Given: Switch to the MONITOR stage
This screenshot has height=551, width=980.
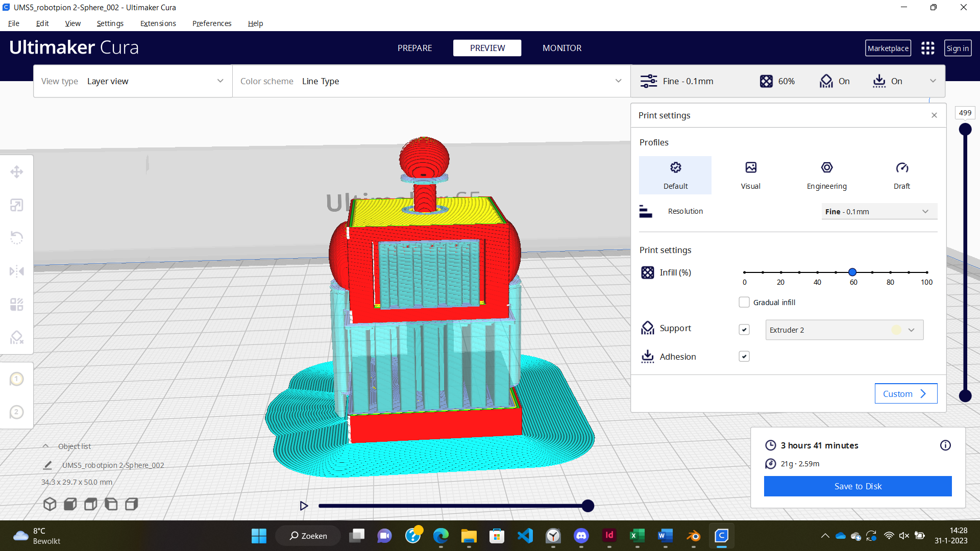Looking at the screenshot, I should click(562, 48).
